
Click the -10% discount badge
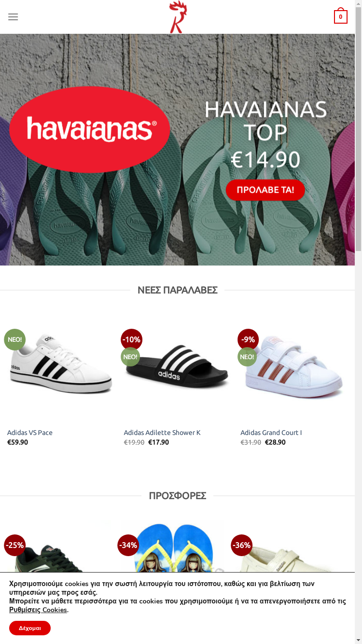coord(131,339)
